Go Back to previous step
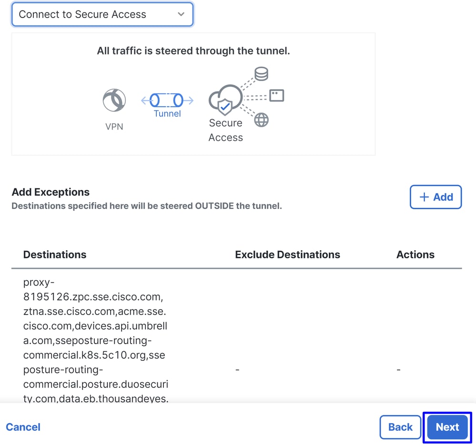 400,427
